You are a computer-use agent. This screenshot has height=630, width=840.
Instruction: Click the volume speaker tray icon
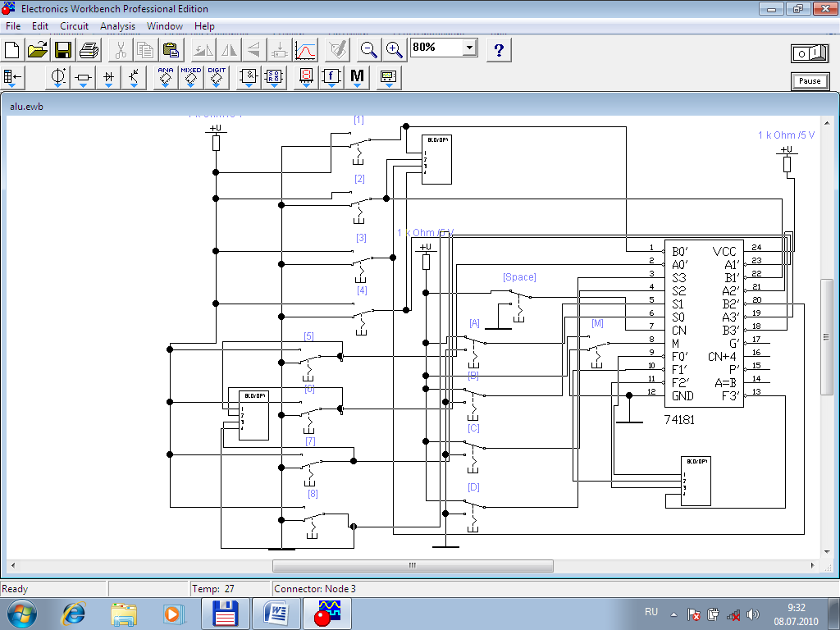pyautogui.click(x=753, y=614)
